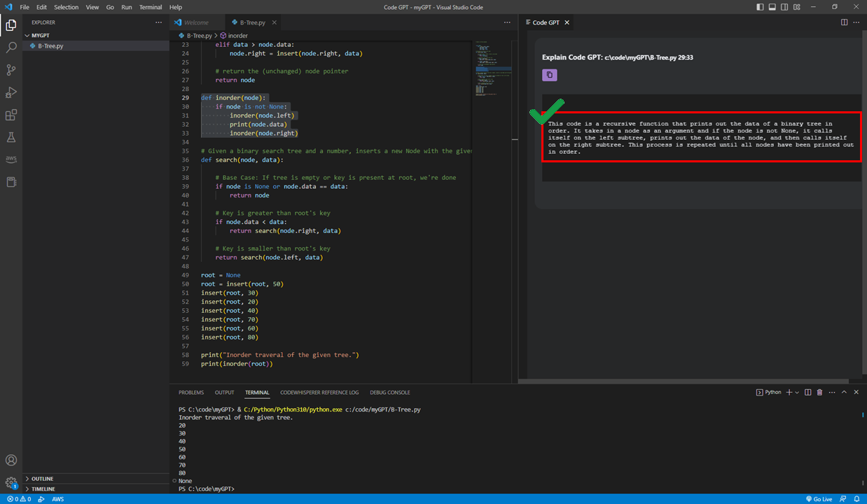Open the Search view in the activity bar
This screenshot has height=504, width=867.
[11, 48]
